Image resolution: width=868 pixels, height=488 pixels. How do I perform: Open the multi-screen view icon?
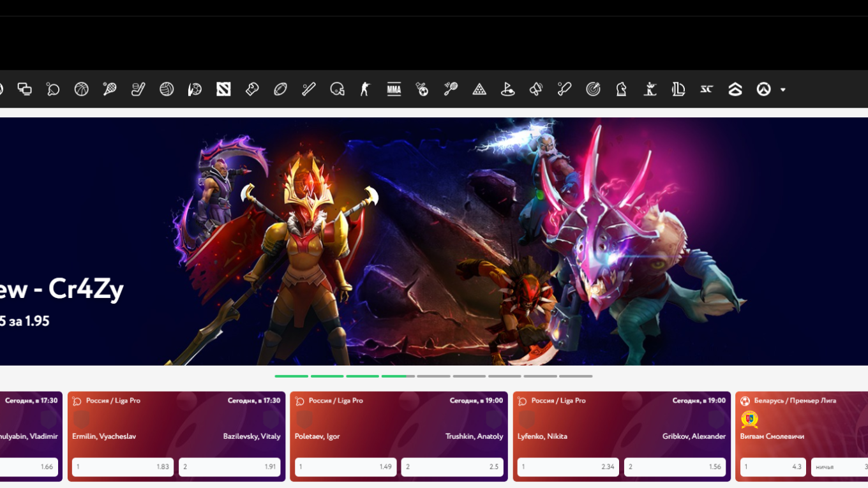pos(25,89)
